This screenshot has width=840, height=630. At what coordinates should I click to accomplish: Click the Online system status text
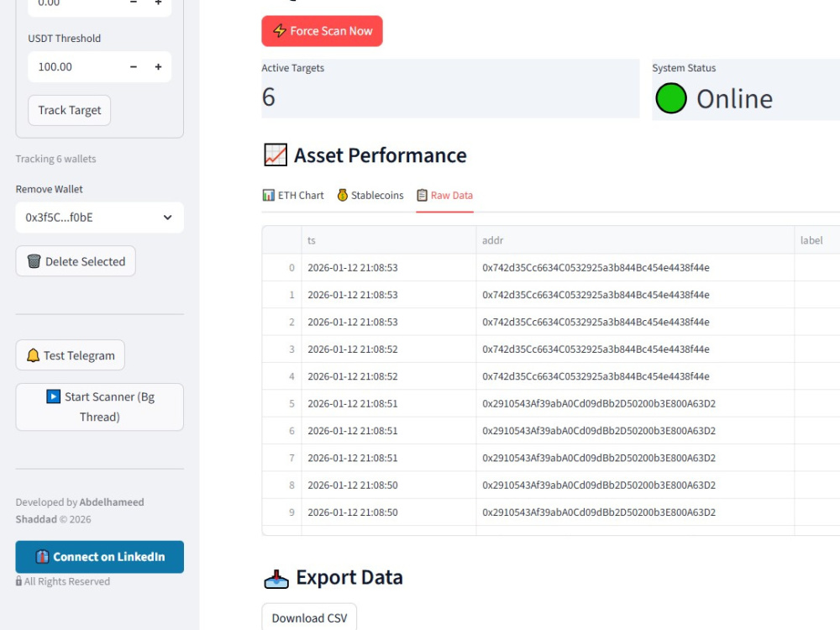click(x=734, y=99)
